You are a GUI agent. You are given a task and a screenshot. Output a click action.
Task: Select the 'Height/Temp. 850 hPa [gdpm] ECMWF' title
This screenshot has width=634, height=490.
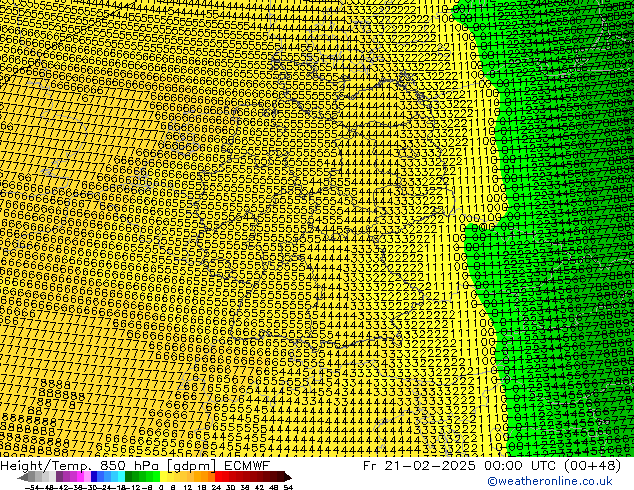tap(135, 466)
